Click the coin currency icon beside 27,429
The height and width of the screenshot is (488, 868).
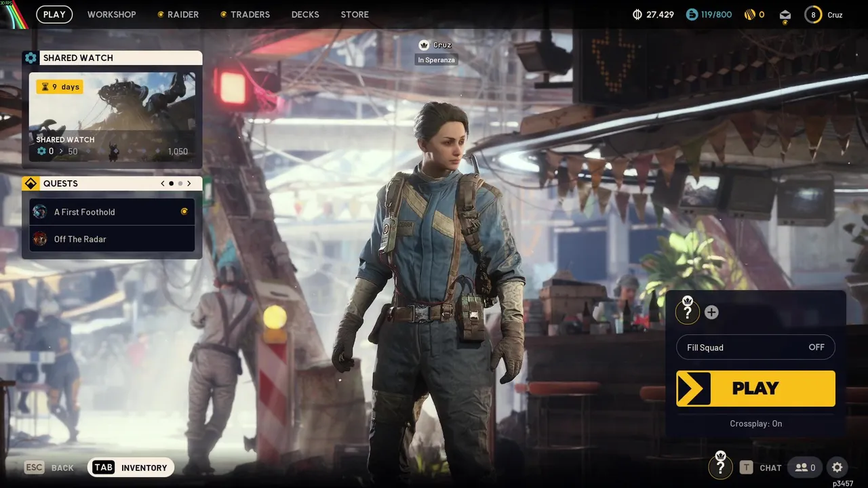click(x=637, y=14)
